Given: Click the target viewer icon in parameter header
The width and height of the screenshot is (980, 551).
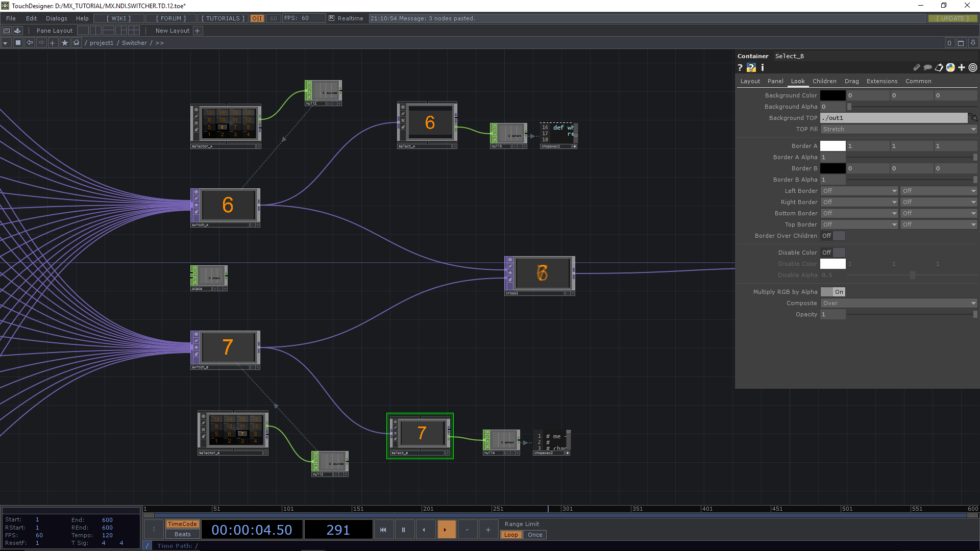Looking at the screenshot, I should point(973,67).
